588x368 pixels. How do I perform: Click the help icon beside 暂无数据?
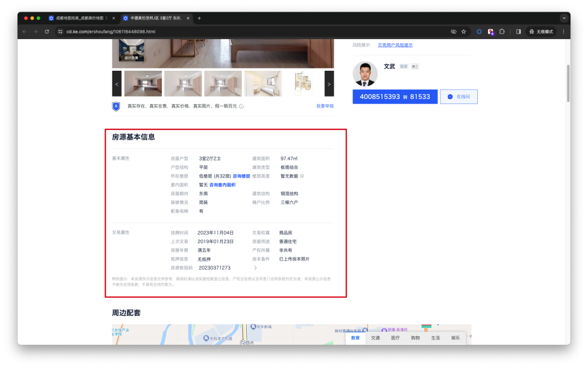point(302,176)
